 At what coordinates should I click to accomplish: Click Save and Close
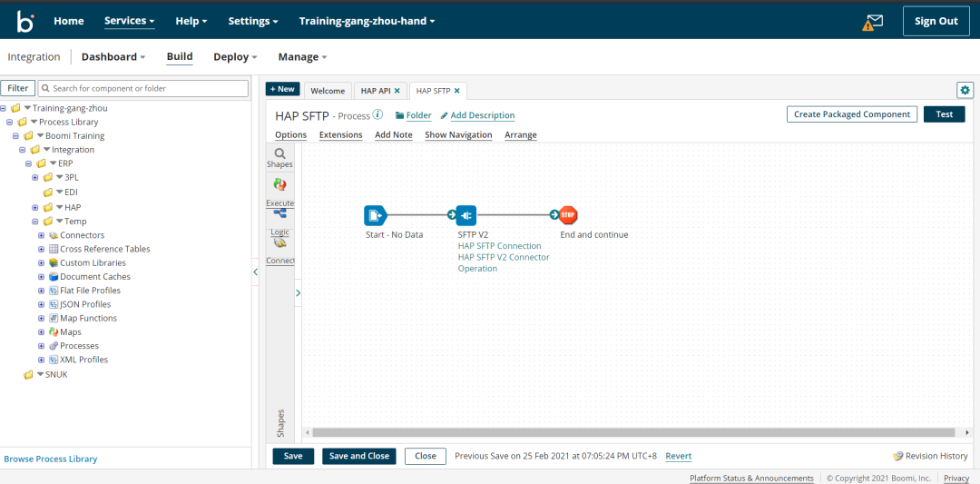click(x=359, y=456)
